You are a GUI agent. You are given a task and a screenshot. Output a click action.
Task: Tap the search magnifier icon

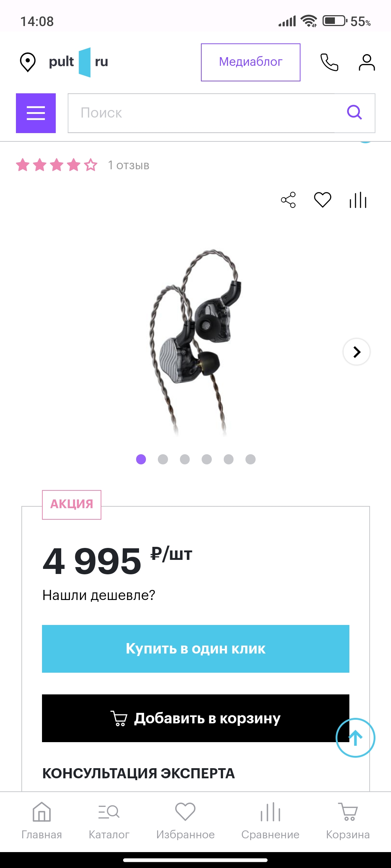coord(354,112)
